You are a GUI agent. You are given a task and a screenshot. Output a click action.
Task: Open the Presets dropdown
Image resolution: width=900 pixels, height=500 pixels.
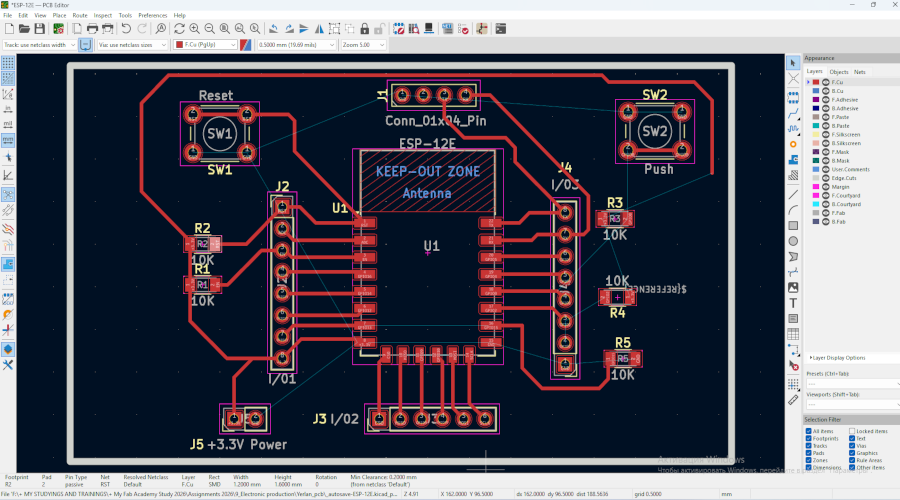click(x=853, y=383)
